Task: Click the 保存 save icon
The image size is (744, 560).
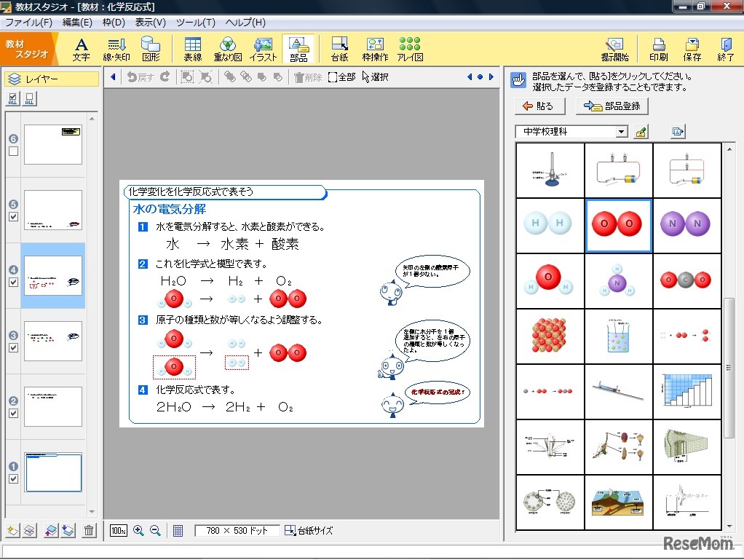Action: click(x=692, y=49)
